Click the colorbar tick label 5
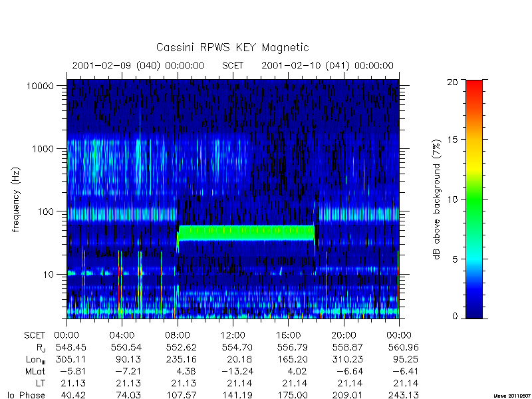 click(x=455, y=259)
